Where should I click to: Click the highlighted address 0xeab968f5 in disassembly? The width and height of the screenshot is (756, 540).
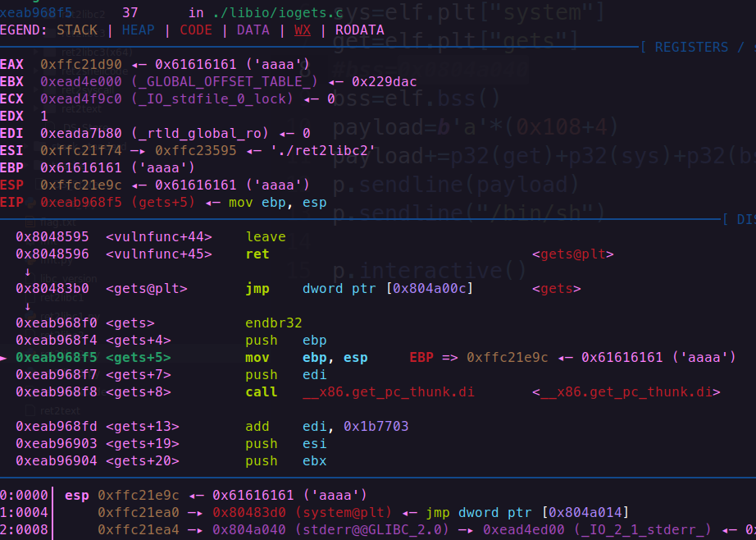[57, 358]
